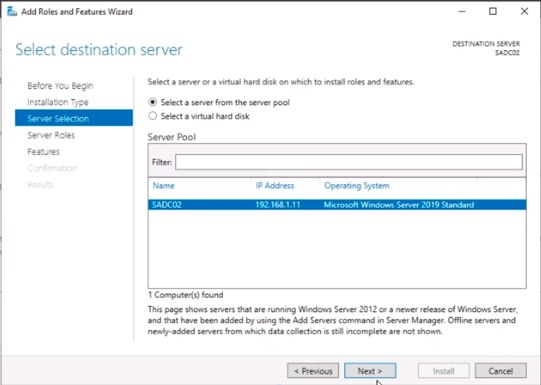The image size is (541, 385).
Task: Open the Server Selection step
Action: [x=74, y=118]
